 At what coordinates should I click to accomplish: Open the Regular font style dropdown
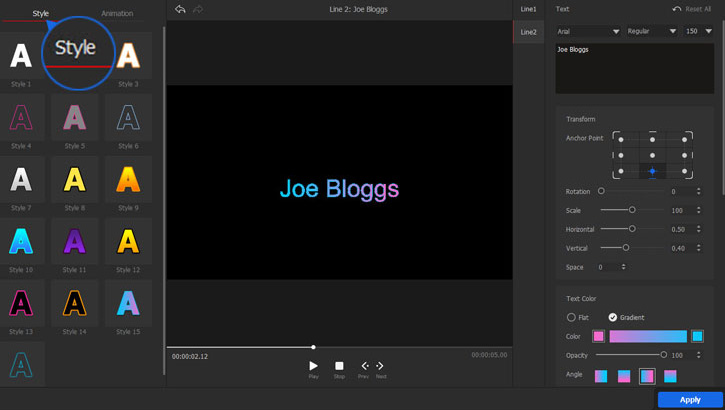point(652,31)
